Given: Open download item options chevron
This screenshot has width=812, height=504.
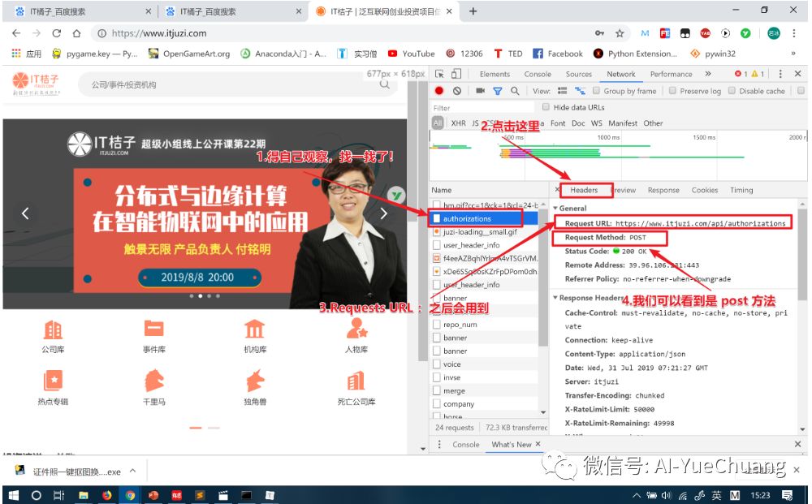Looking at the screenshot, I should click(132, 471).
